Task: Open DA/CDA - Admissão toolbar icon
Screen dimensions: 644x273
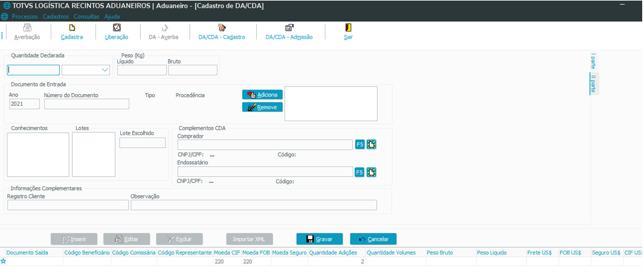Action: coord(289,28)
